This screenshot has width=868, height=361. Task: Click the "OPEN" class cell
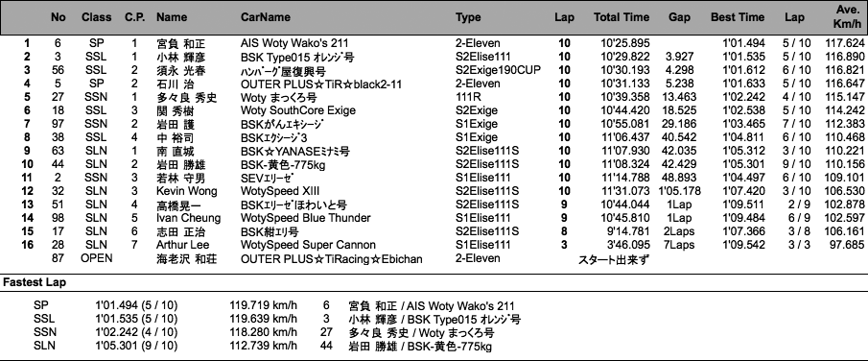(96, 258)
